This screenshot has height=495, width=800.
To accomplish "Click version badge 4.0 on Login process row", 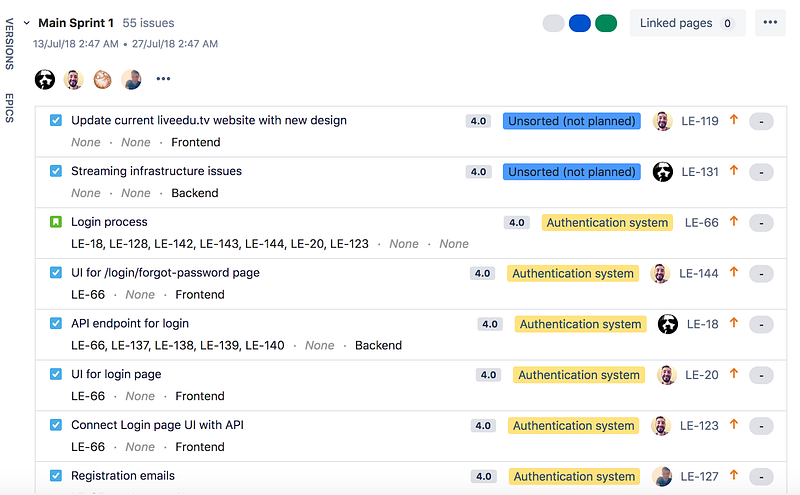I will coord(517,222).
